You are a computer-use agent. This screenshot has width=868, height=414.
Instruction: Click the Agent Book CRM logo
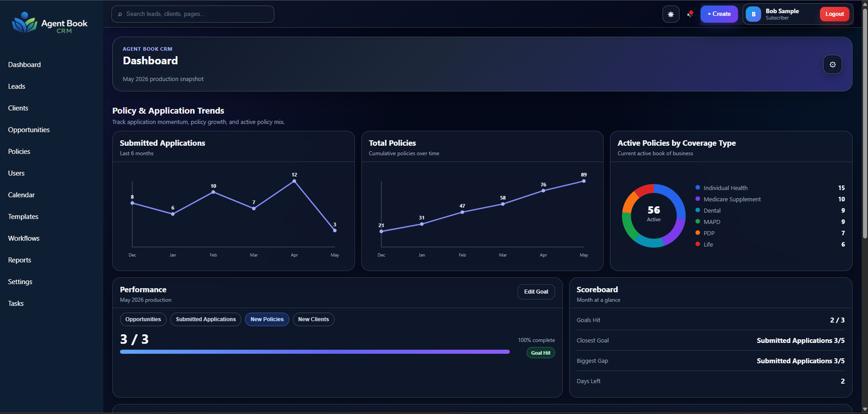click(49, 23)
